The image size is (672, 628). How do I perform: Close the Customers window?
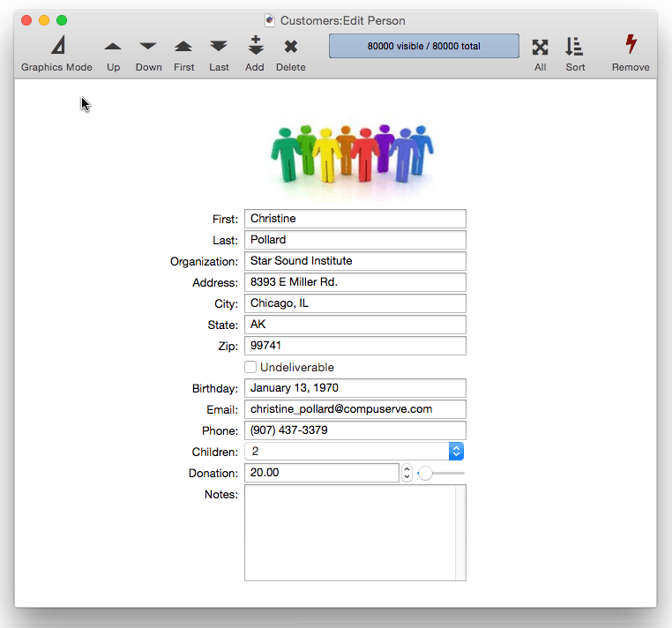click(x=26, y=20)
